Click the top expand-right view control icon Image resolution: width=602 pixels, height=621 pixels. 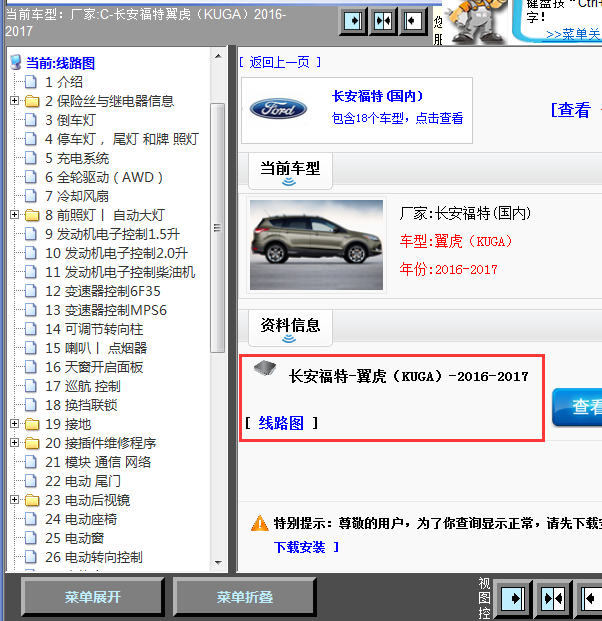pos(353,21)
